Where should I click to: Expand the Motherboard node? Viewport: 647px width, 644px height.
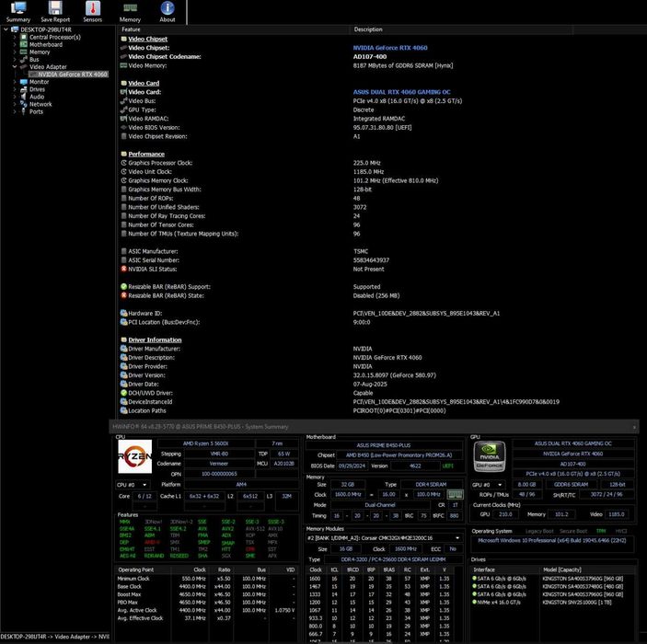coord(15,44)
